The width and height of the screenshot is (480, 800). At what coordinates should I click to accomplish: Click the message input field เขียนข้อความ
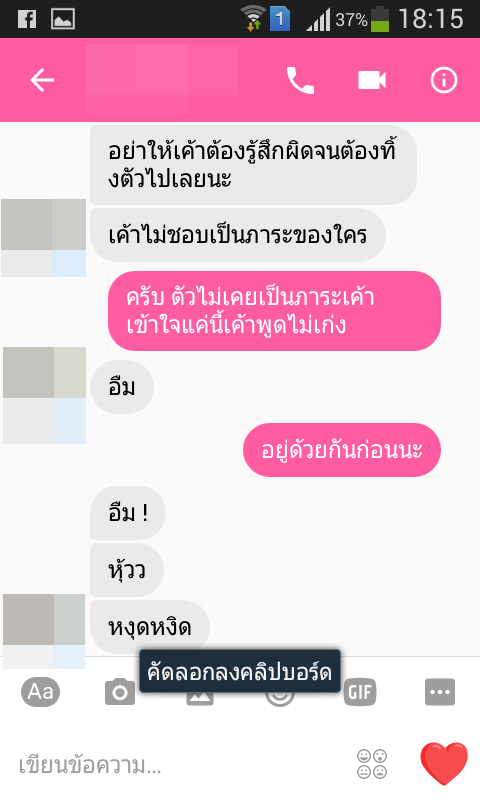[179, 765]
